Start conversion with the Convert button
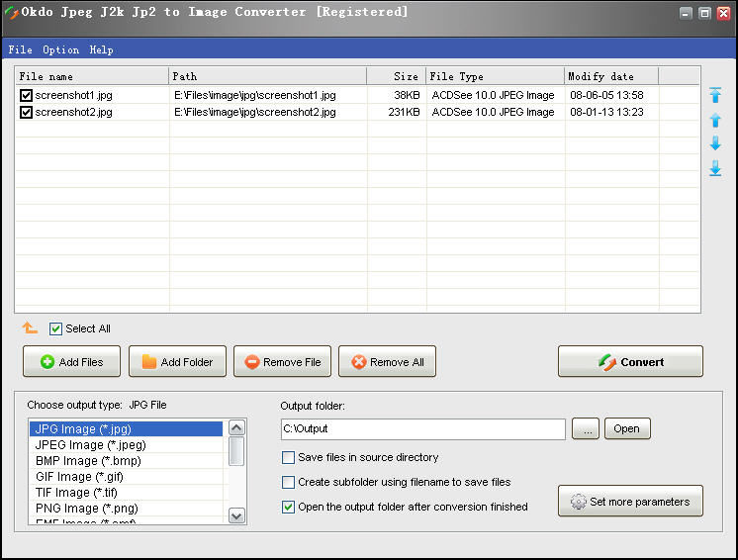Screen dimensions: 738x560 [x=630, y=361]
